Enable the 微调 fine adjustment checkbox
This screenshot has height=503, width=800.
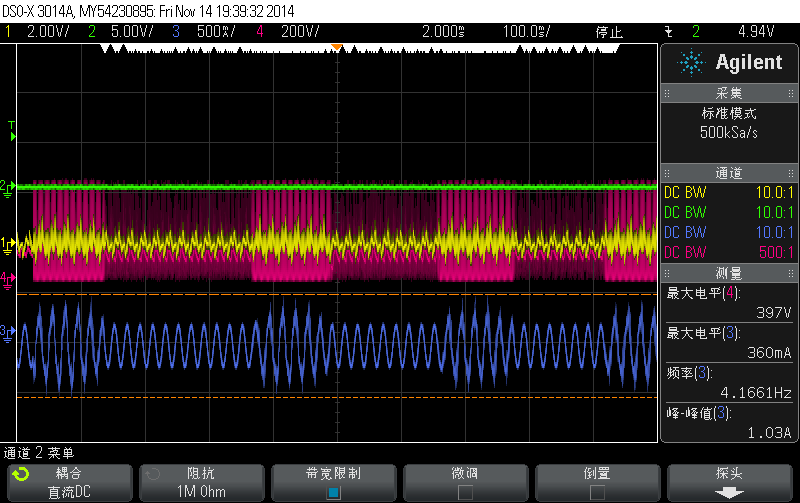pos(465,492)
